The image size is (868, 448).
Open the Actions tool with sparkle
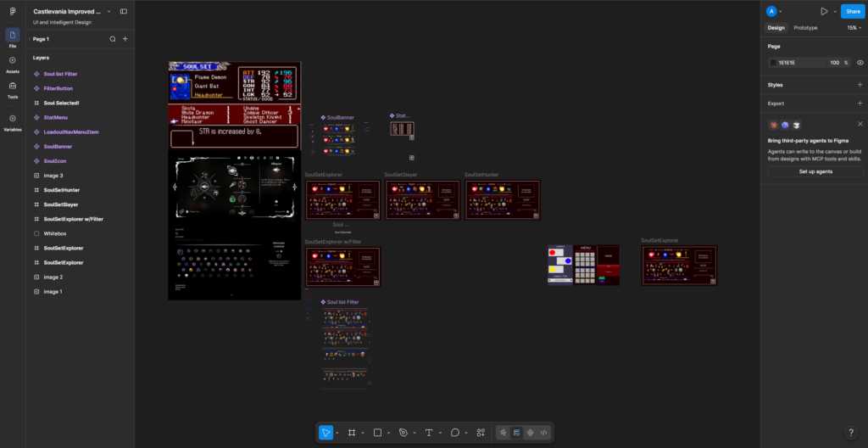click(x=481, y=433)
